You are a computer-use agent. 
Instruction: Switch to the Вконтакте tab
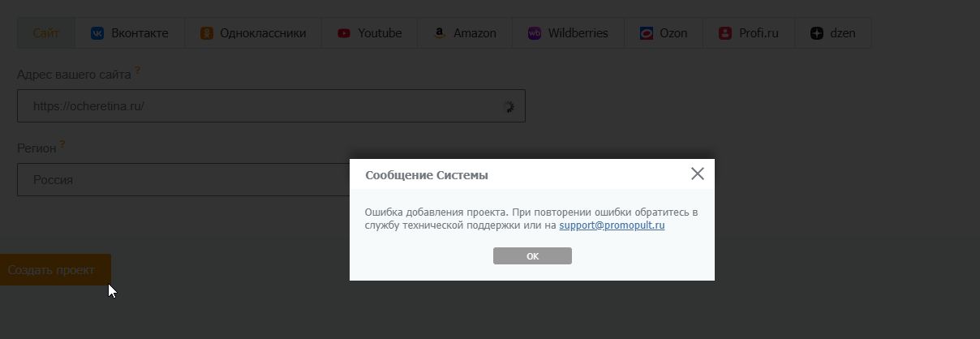(x=130, y=33)
